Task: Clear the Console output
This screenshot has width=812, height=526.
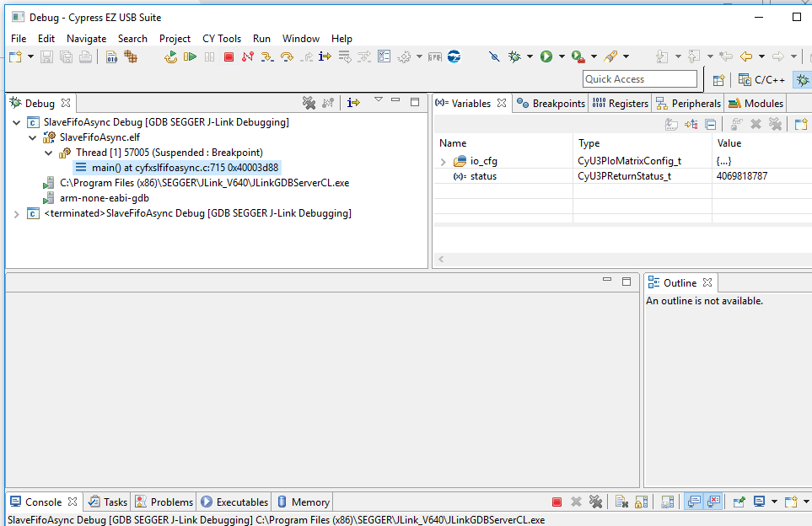Action: [620, 501]
